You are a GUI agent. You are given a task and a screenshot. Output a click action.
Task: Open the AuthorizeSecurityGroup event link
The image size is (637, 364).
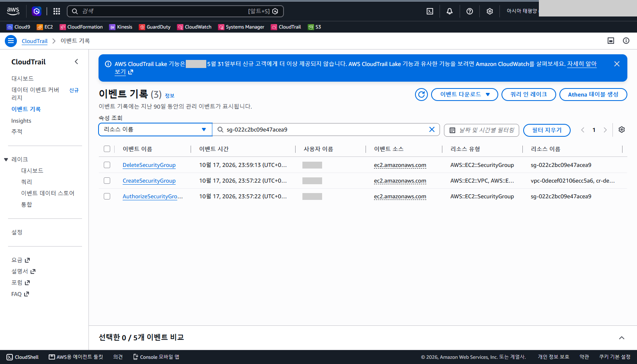click(153, 196)
